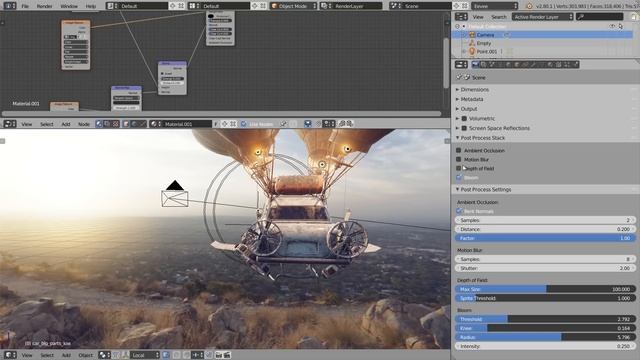Adjust the Depth of Field Max Size slider
This screenshot has width=640, height=360.
(x=545, y=289)
